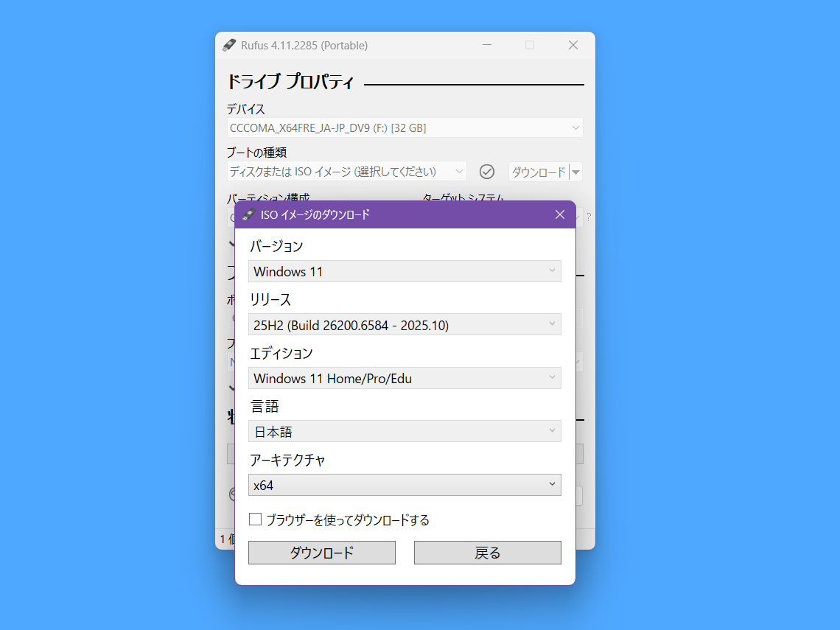Open the split arrow beside main ダウンロード button
This screenshot has height=630, width=840.
[x=576, y=172]
